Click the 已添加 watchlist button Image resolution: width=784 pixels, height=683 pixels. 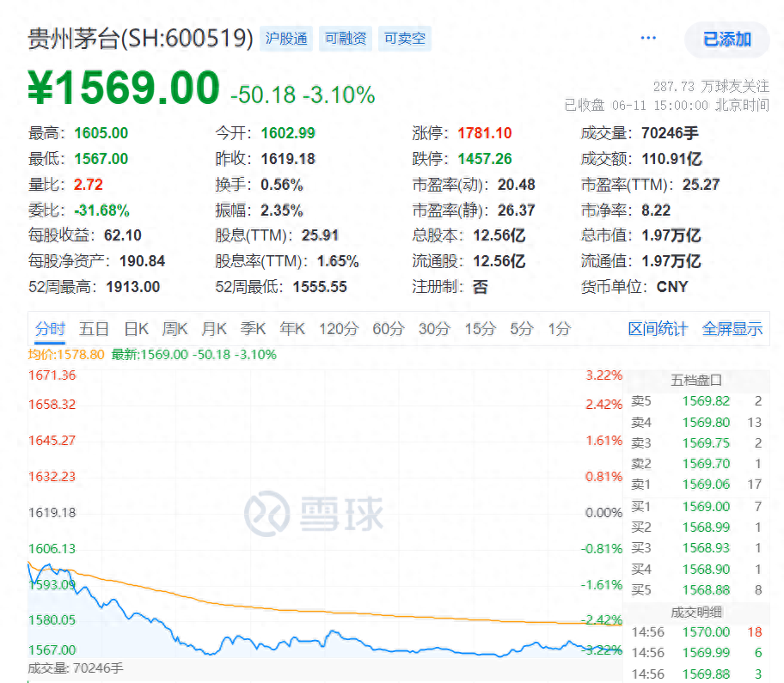click(726, 39)
